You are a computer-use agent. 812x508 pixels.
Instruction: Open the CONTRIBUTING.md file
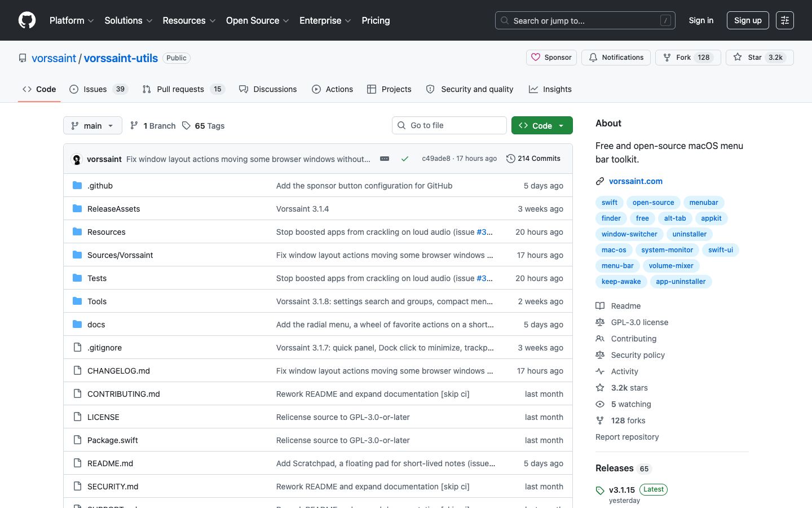pos(123,394)
